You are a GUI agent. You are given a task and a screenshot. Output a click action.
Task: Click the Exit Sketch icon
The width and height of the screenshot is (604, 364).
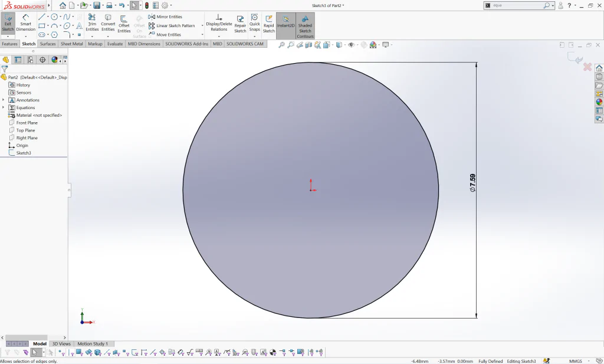click(x=8, y=23)
